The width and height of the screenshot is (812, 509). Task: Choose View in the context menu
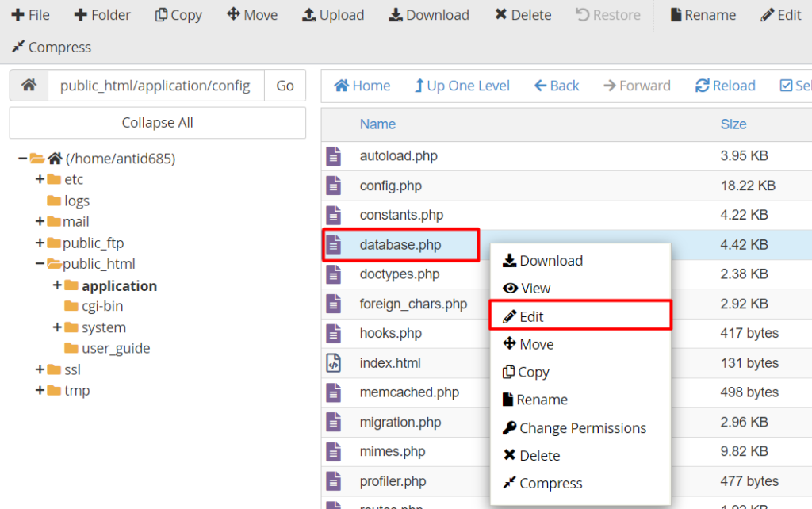pos(580,289)
